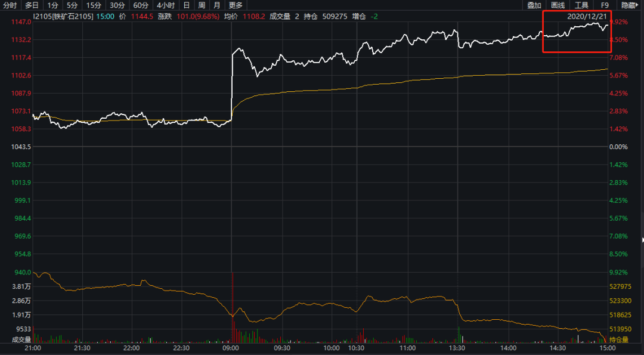This screenshot has height=355, width=644.
Task: Click the small arrow on right edge
Action: (x=642, y=239)
